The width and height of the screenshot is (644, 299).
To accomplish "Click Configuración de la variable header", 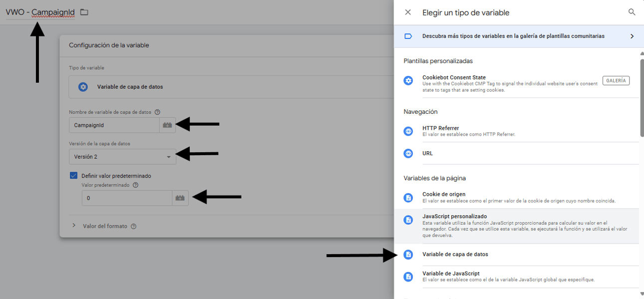I will [x=109, y=45].
